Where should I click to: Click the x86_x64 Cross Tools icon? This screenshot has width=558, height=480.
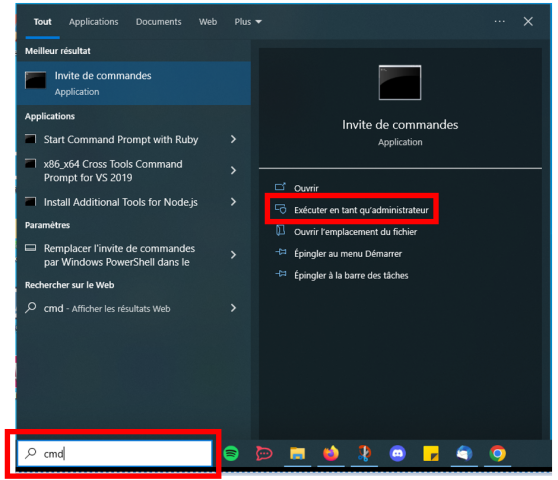tap(31, 163)
